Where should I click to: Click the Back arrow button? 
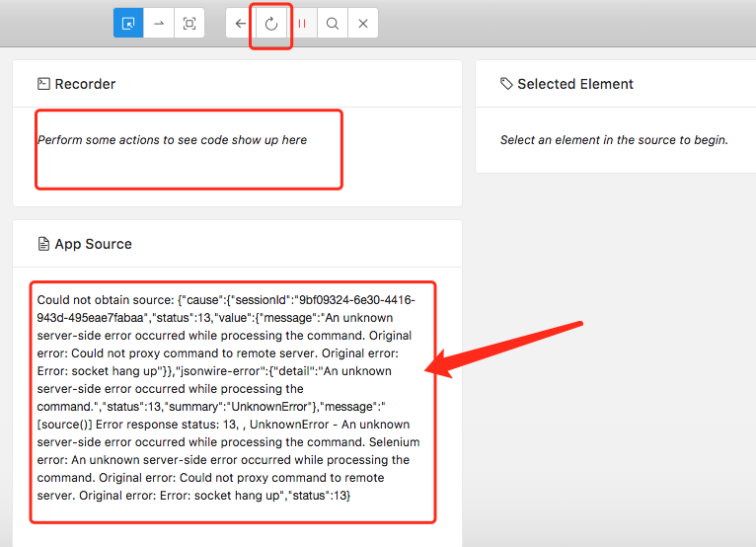point(241,23)
